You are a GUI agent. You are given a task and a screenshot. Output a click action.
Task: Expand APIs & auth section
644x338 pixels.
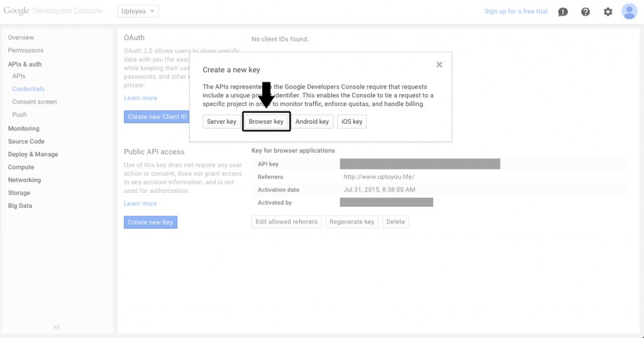[x=25, y=64]
